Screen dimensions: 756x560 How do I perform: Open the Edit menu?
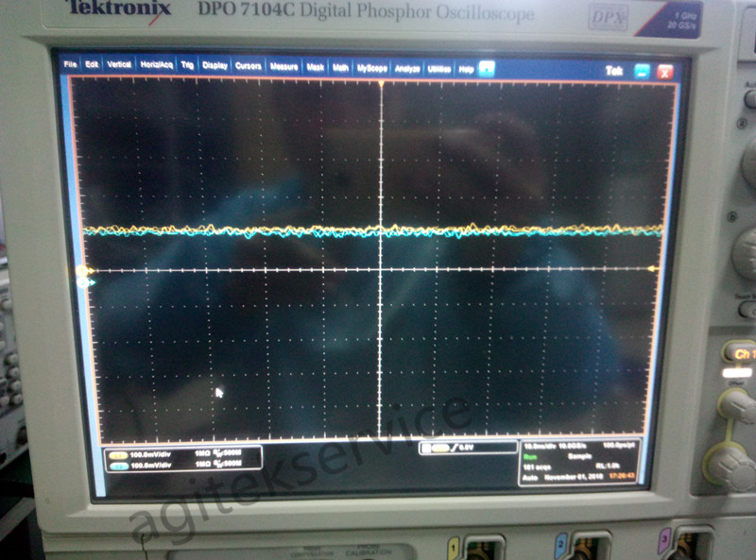[x=92, y=65]
